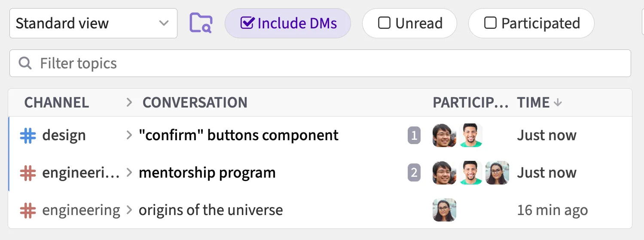This screenshot has width=644, height=240.
Task: Open the "confirm" buttons component topic
Action: coord(238,135)
